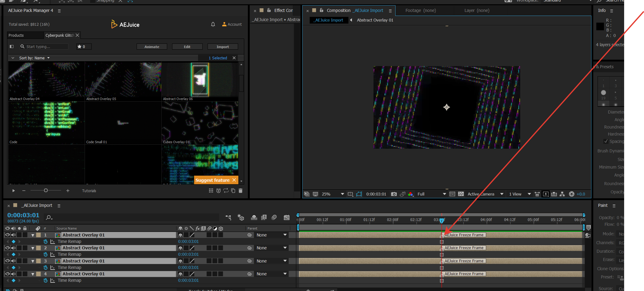Toggle transparency grid in composition viewer
Image resolution: width=644 pixels, height=291 pixels.
click(461, 194)
